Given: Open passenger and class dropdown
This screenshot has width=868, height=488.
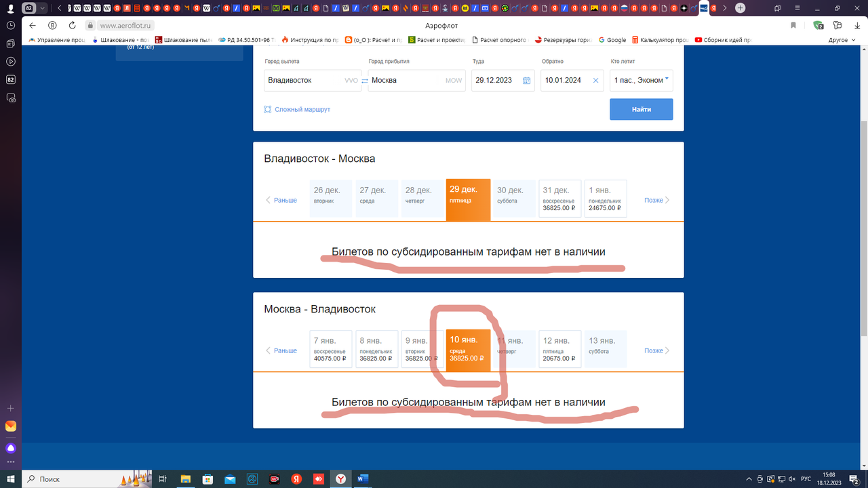Looking at the screenshot, I should tap(641, 80).
